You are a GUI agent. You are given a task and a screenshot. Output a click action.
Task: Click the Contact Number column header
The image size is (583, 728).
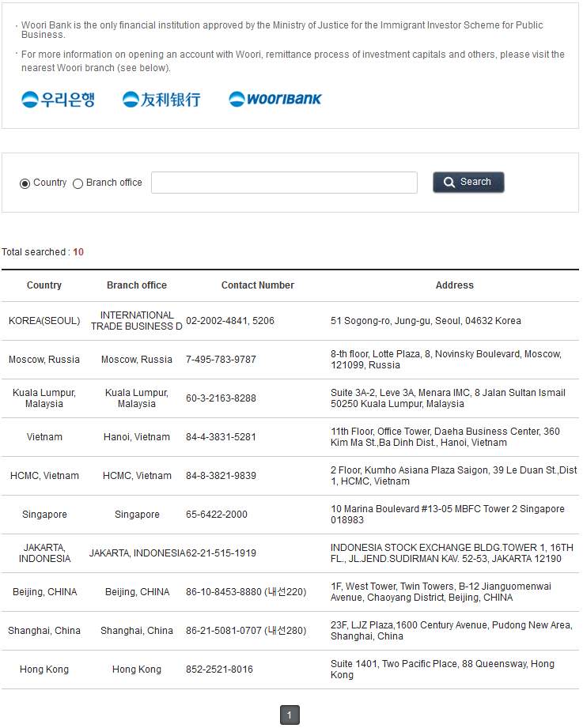[257, 285]
